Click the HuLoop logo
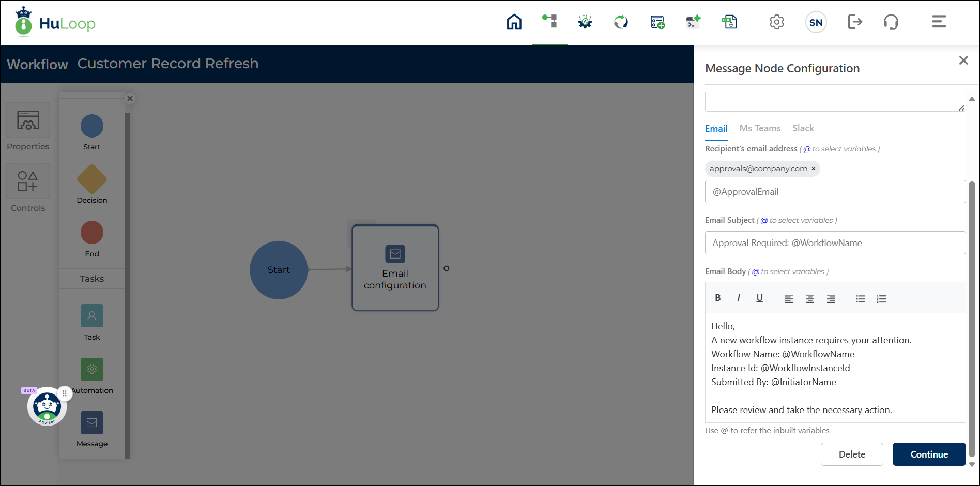 [55, 22]
